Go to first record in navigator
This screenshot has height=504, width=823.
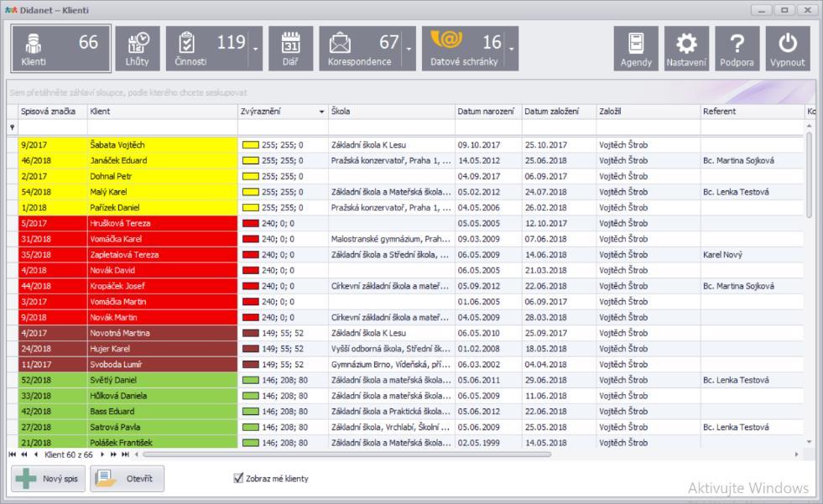pyautogui.click(x=13, y=455)
